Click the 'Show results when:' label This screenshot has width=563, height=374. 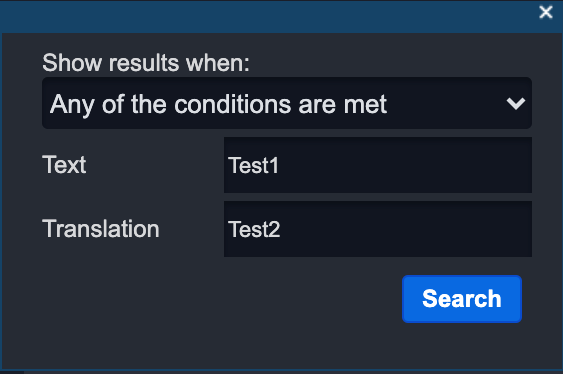pyautogui.click(x=146, y=63)
